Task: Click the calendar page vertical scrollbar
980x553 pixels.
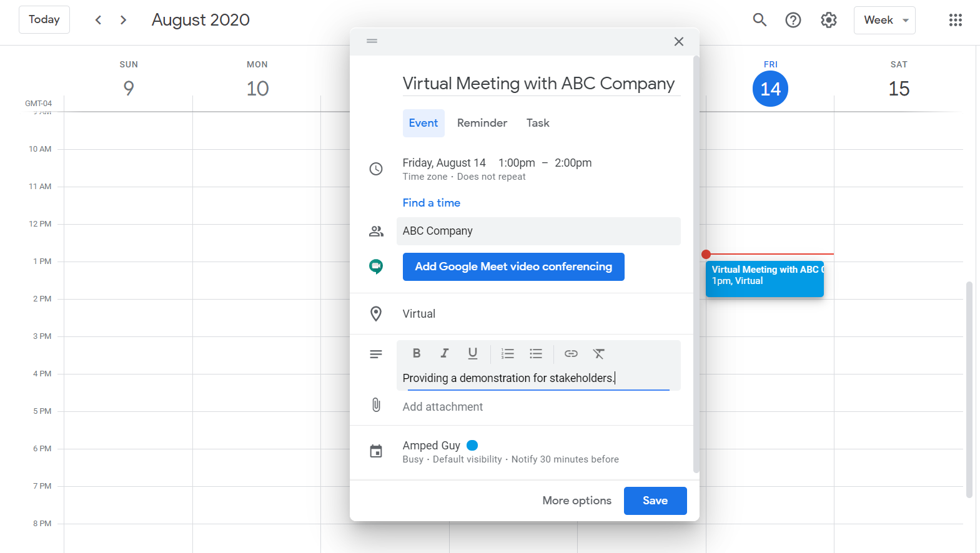Action: (969, 389)
